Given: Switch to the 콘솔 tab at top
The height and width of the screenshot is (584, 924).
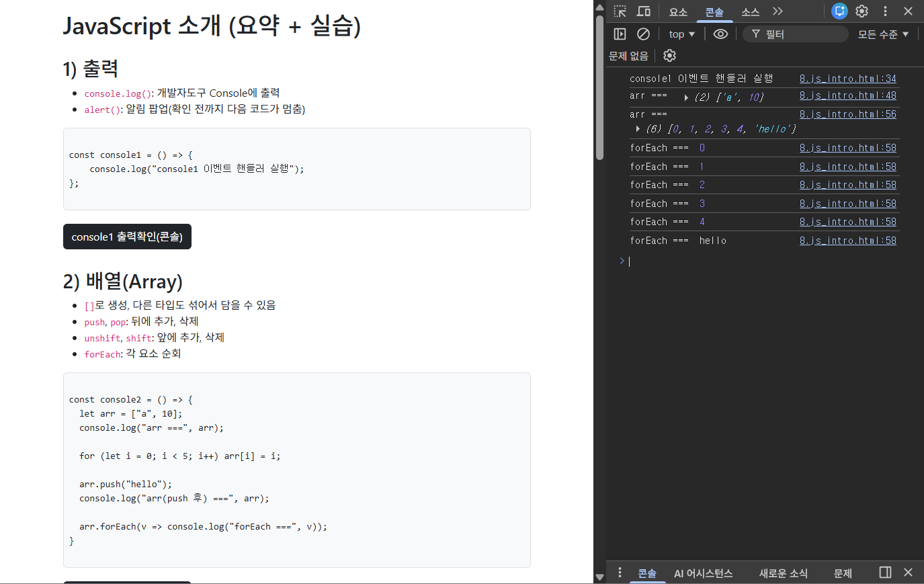Looking at the screenshot, I should coord(714,12).
